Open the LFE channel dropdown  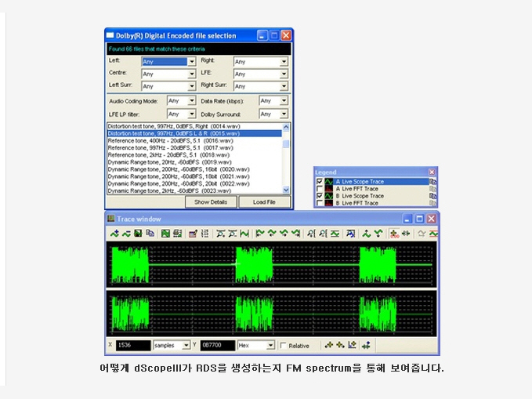tap(284, 74)
